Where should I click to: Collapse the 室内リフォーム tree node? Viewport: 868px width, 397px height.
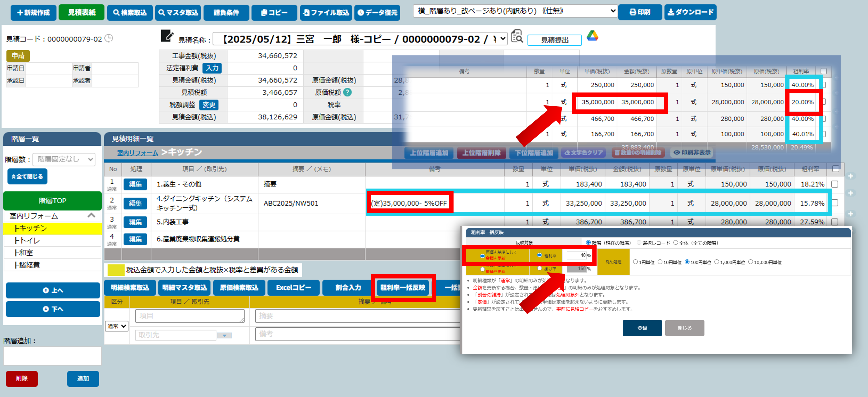click(91, 216)
